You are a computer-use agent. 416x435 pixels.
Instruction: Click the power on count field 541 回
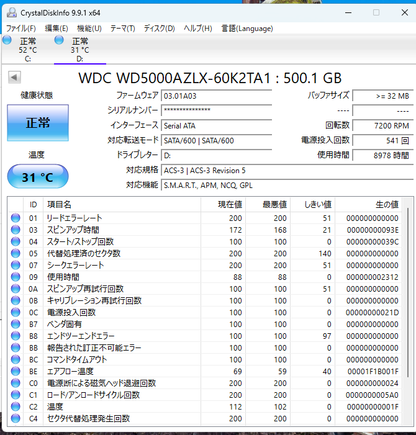pos(383,140)
